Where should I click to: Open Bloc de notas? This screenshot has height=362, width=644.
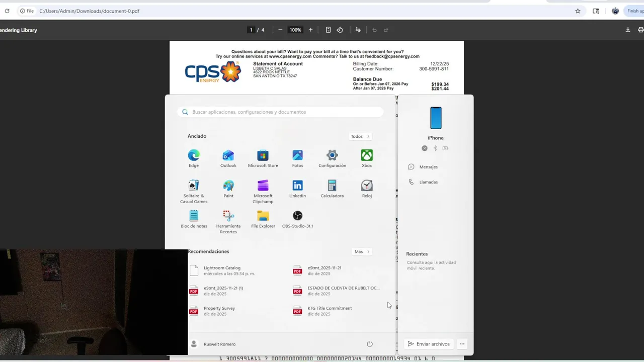[194, 219]
